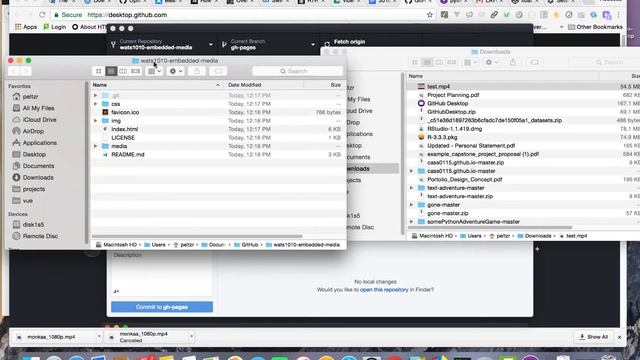Click Chrome address bar URL
The width and height of the screenshot is (640, 360).
(x=127, y=15)
